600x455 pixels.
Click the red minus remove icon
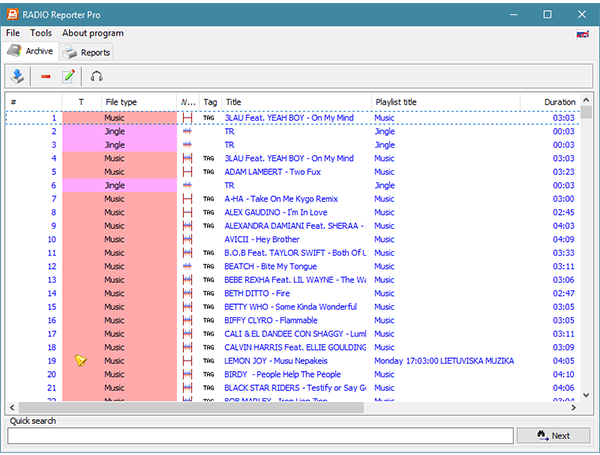[46, 77]
